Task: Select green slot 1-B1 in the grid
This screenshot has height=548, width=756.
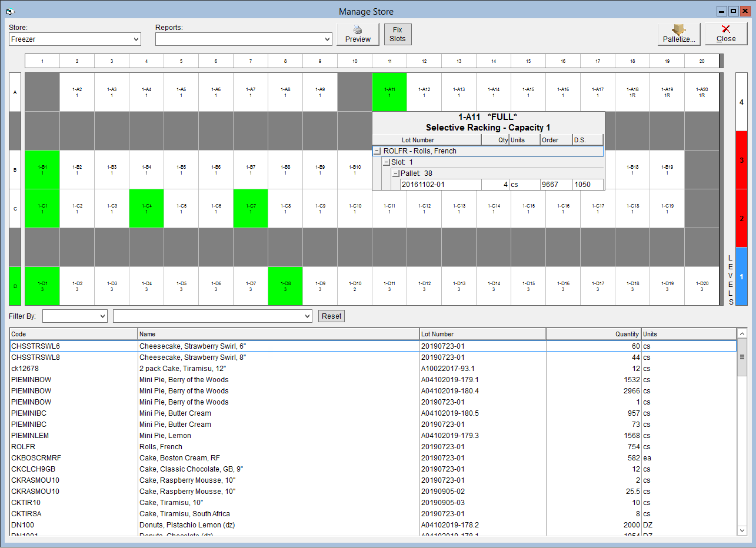Action: click(42, 169)
